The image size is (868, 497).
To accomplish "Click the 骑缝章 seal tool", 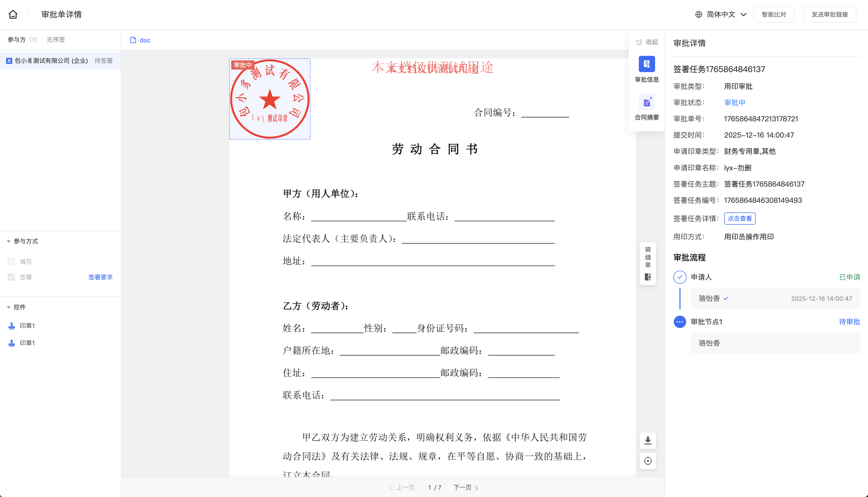I will 648,263.
